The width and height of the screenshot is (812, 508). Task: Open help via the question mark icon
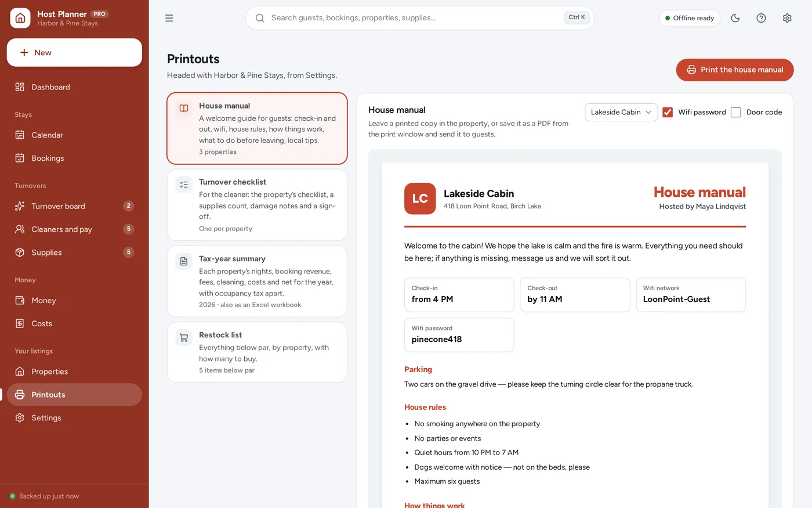762,18
